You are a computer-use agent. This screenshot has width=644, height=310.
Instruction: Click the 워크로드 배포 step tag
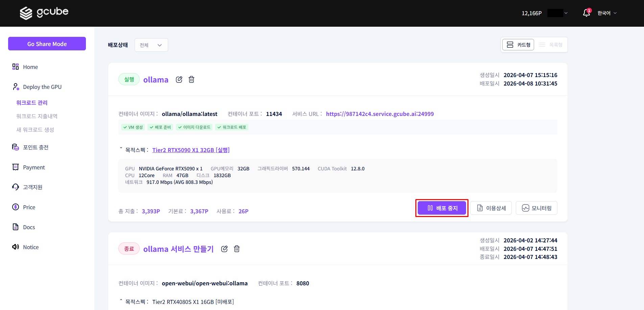pos(232,127)
